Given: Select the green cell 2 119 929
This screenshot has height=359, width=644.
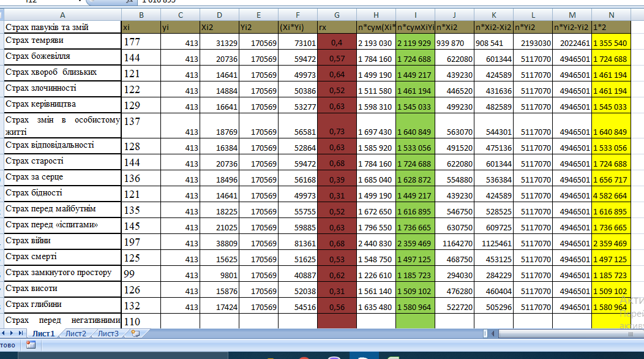Looking at the screenshot, I should click(415, 42).
